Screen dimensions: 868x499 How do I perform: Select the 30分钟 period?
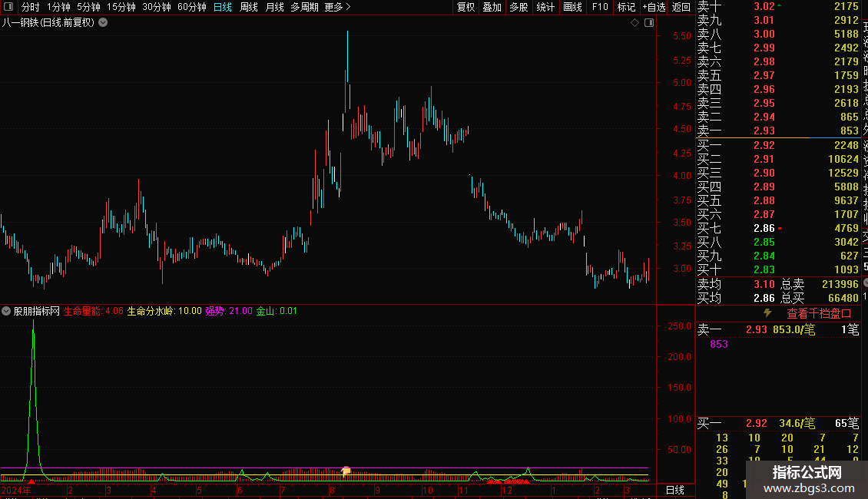pyautogui.click(x=157, y=7)
